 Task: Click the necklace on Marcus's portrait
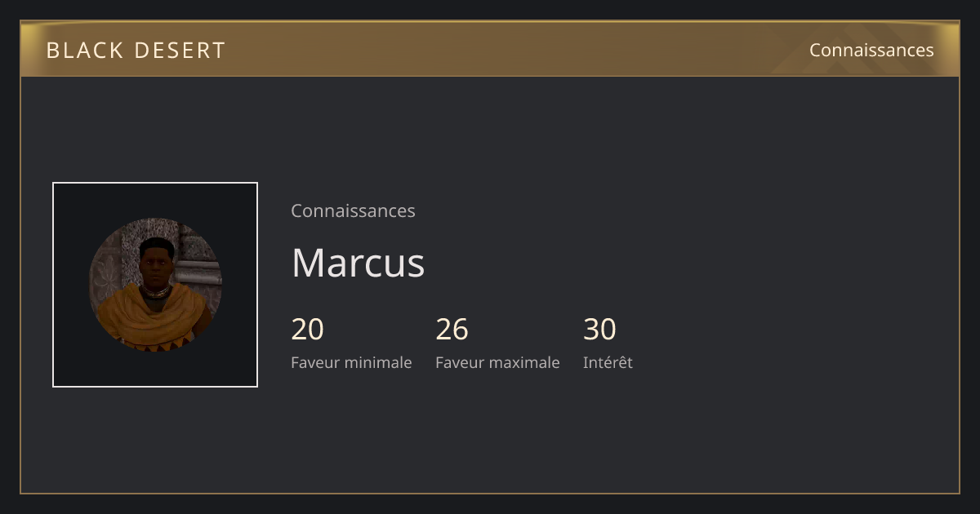[155, 290]
